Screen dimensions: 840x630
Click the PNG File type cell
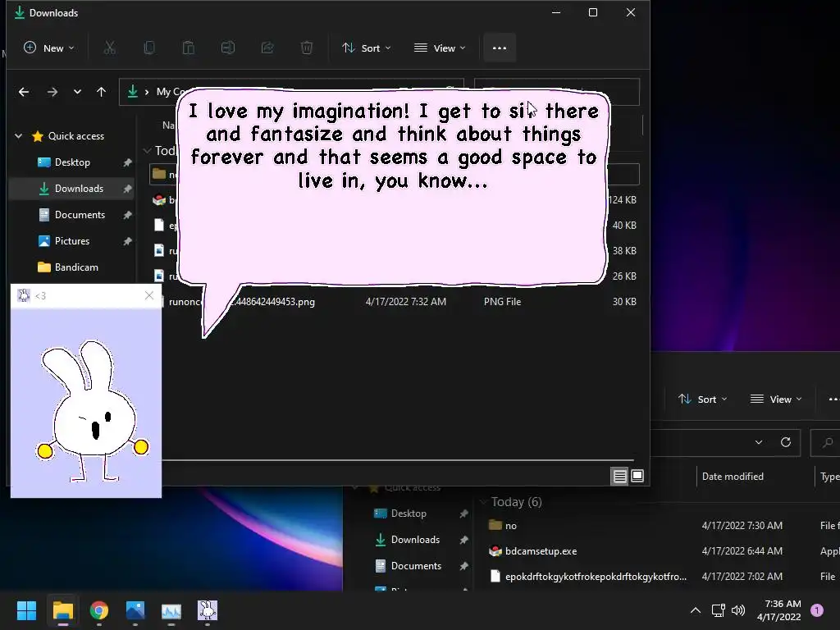[x=502, y=302]
